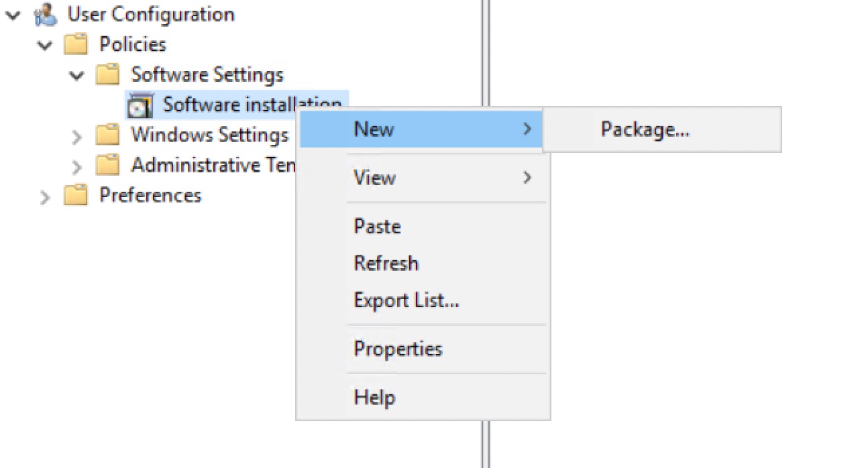Expand the Administrative Templates node

76,165
